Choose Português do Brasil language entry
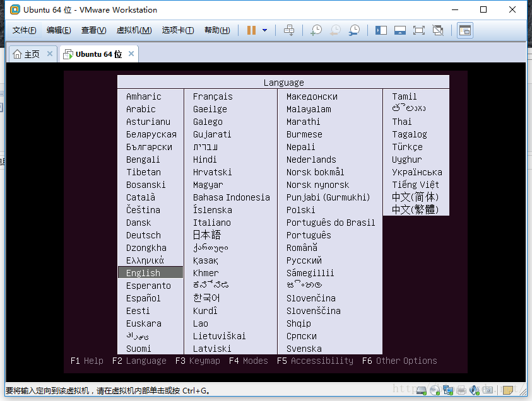 coord(331,223)
